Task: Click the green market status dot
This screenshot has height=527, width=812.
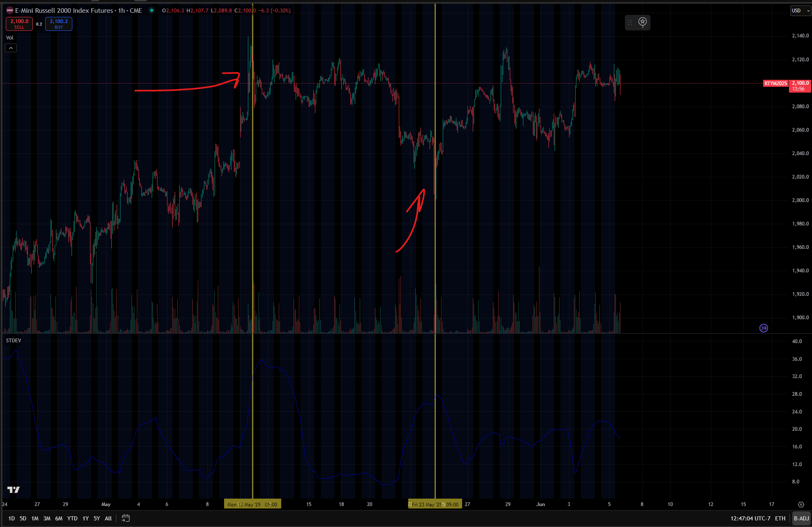Action: pos(152,11)
